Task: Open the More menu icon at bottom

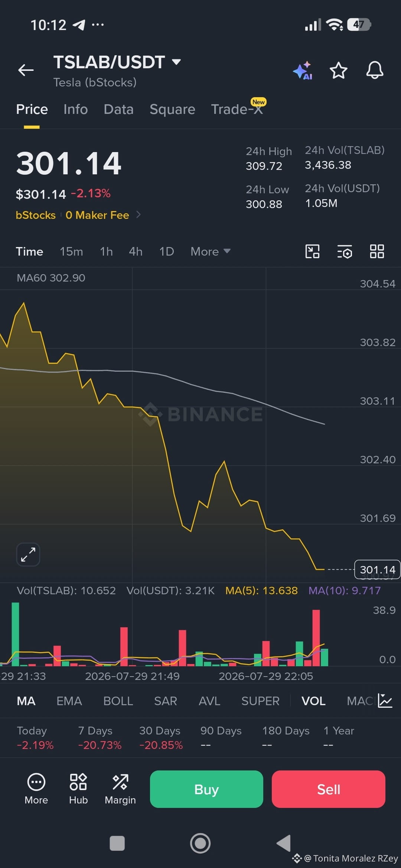Action: click(x=36, y=789)
